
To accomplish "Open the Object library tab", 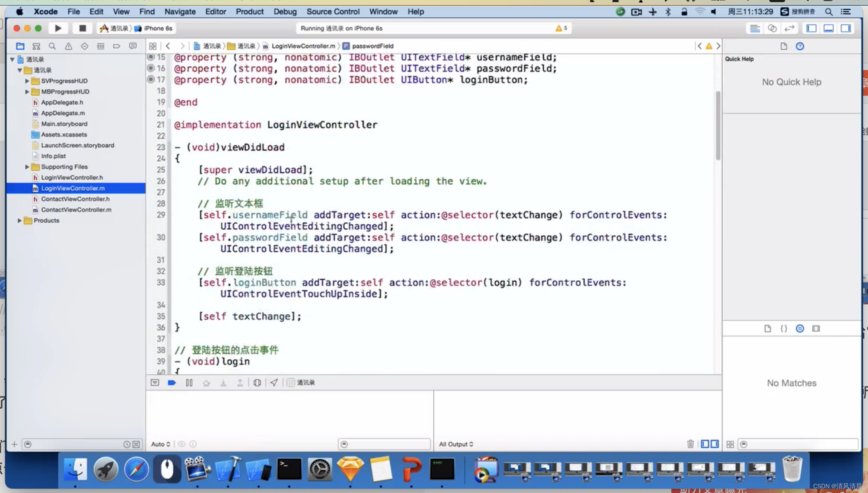I will coord(800,328).
